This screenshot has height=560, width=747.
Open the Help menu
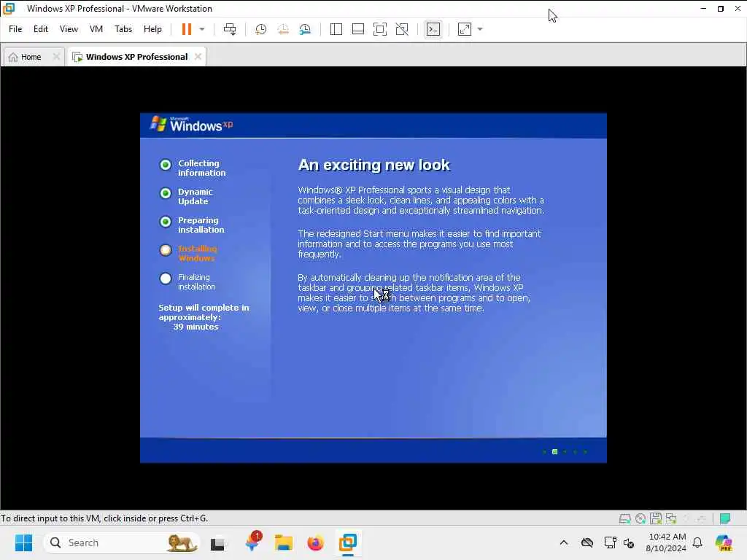tap(152, 29)
